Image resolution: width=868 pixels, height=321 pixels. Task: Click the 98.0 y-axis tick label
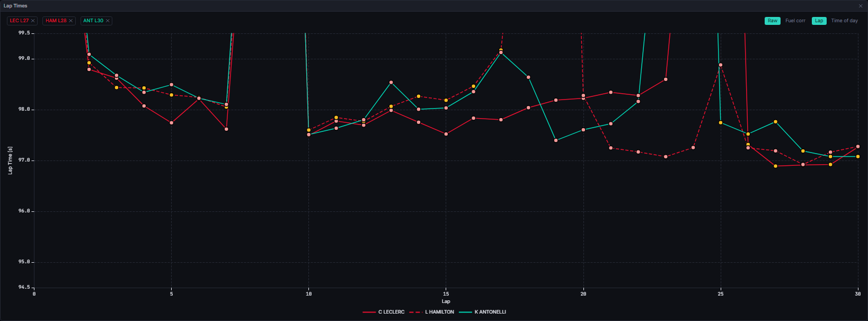pyautogui.click(x=24, y=110)
